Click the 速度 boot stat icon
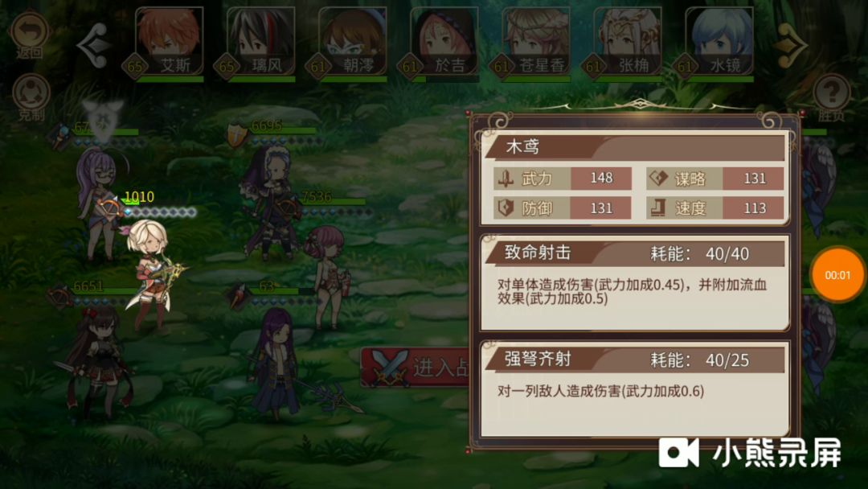This screenshot has width=868, height=489. pos(657,208)
